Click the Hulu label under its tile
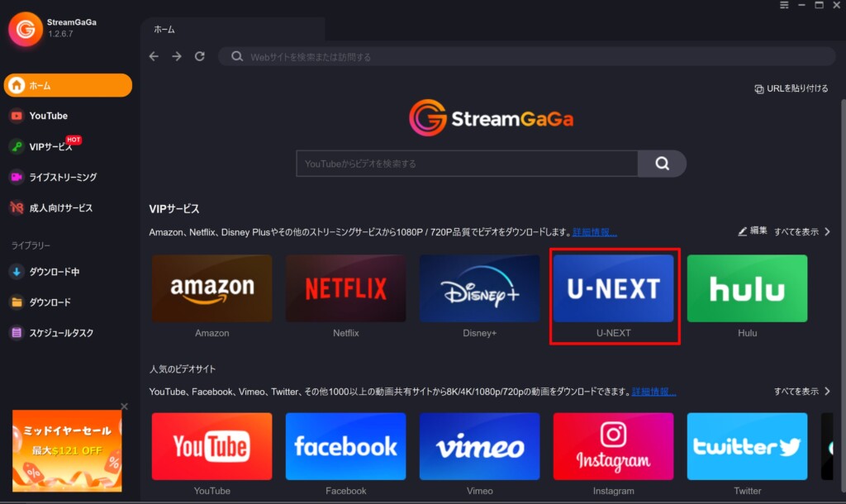The image size is (846, 504). click(x=747, y=333)
